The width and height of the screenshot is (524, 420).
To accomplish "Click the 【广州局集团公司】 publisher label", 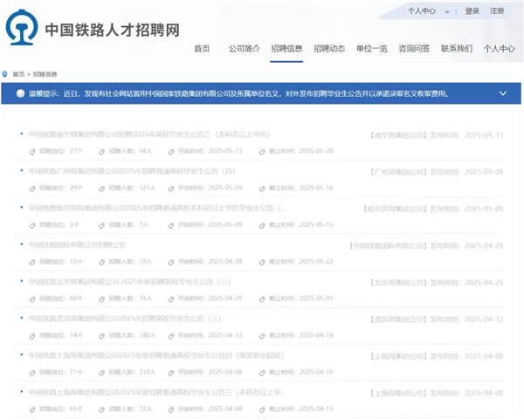I will click(398, 172).
